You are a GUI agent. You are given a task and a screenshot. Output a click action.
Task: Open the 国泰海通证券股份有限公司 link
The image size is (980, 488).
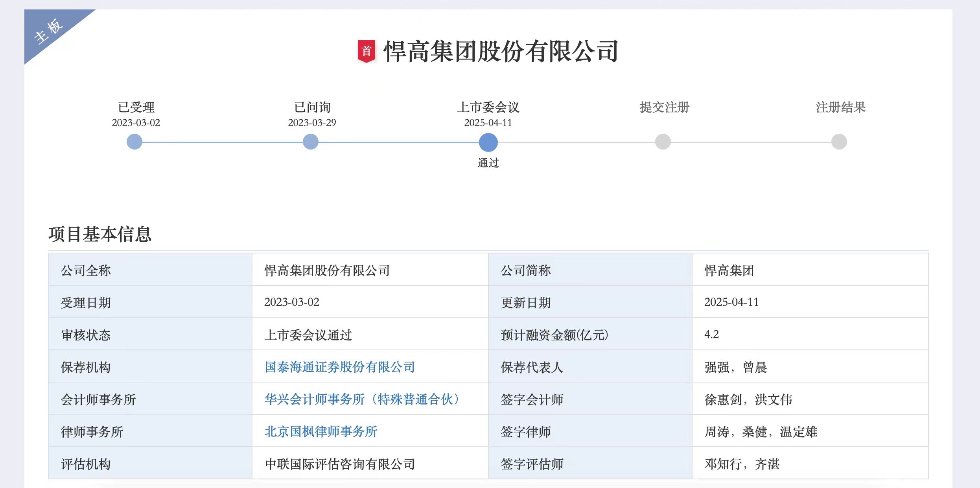pyautogui.click(x=340, y=367)
